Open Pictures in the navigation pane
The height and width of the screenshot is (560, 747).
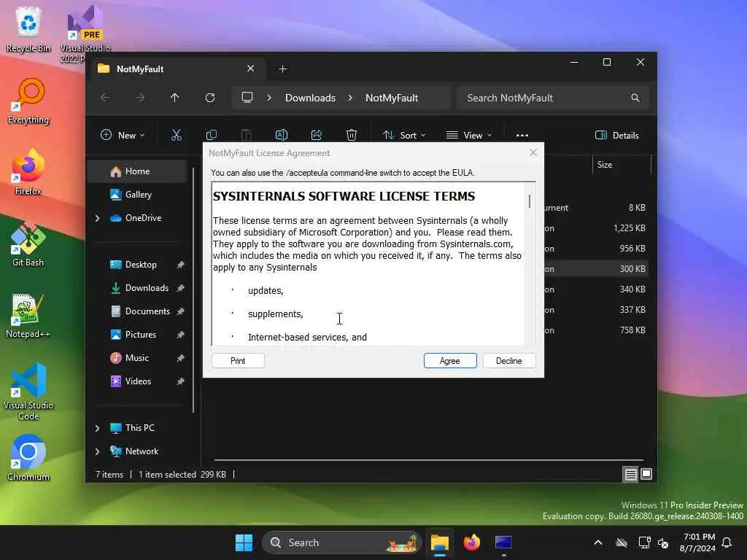point(141,334)
